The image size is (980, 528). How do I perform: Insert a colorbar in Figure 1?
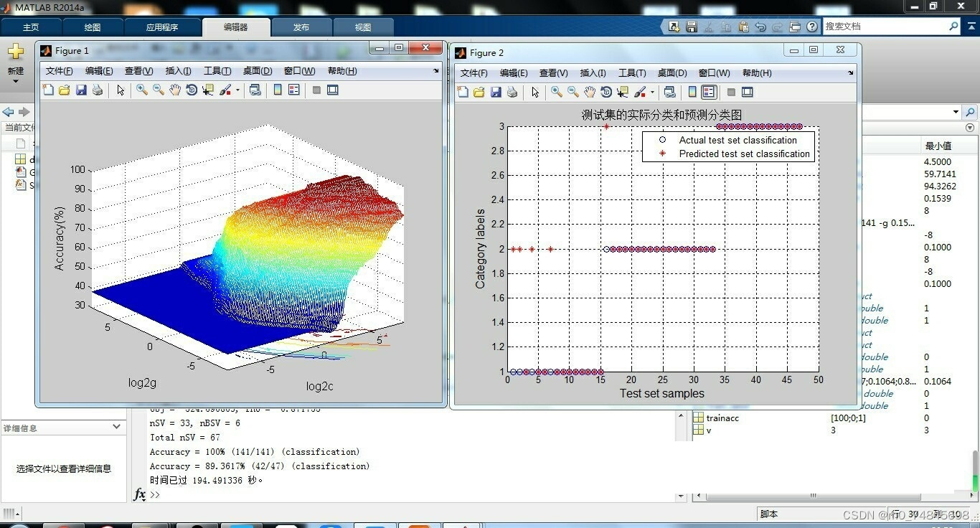(x=277, y=90)
